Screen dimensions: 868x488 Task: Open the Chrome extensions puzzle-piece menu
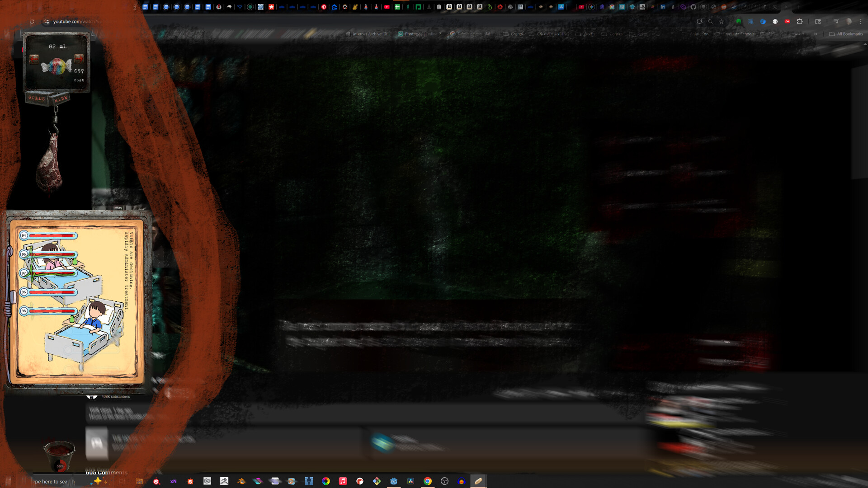[800, 21]
